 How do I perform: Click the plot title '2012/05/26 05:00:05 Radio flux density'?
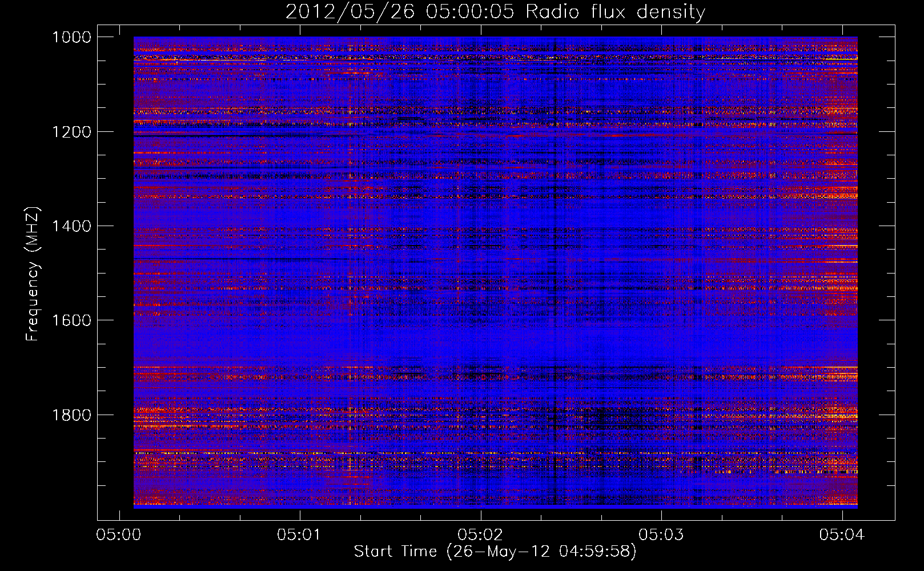tap(495, 12)
